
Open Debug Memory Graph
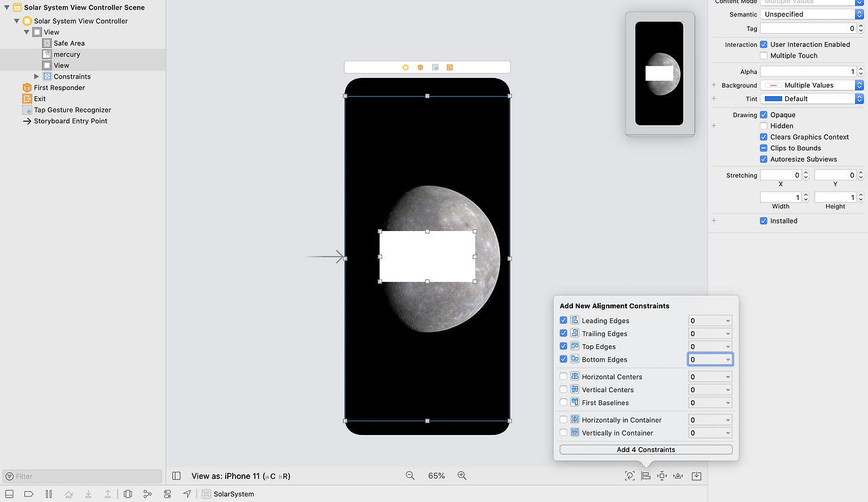click(147, 494)
